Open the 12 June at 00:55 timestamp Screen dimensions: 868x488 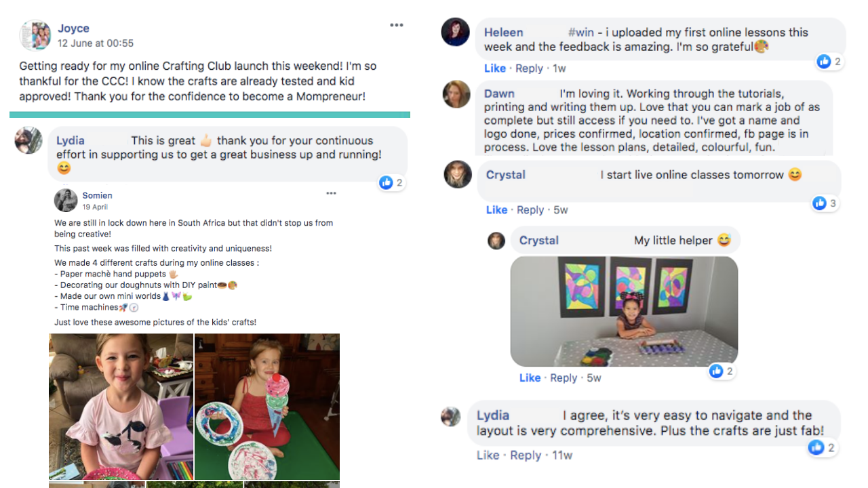tap(96, 43)
